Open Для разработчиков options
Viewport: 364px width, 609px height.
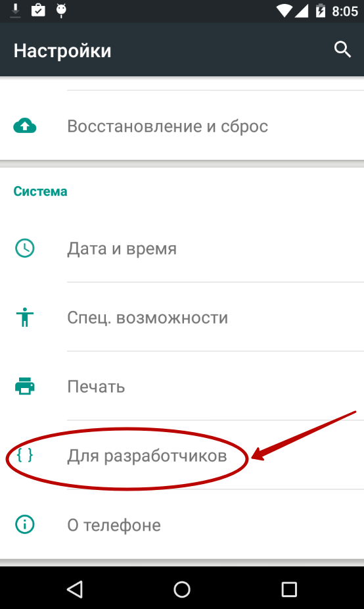pyautogui.click(x=182, y=455)
